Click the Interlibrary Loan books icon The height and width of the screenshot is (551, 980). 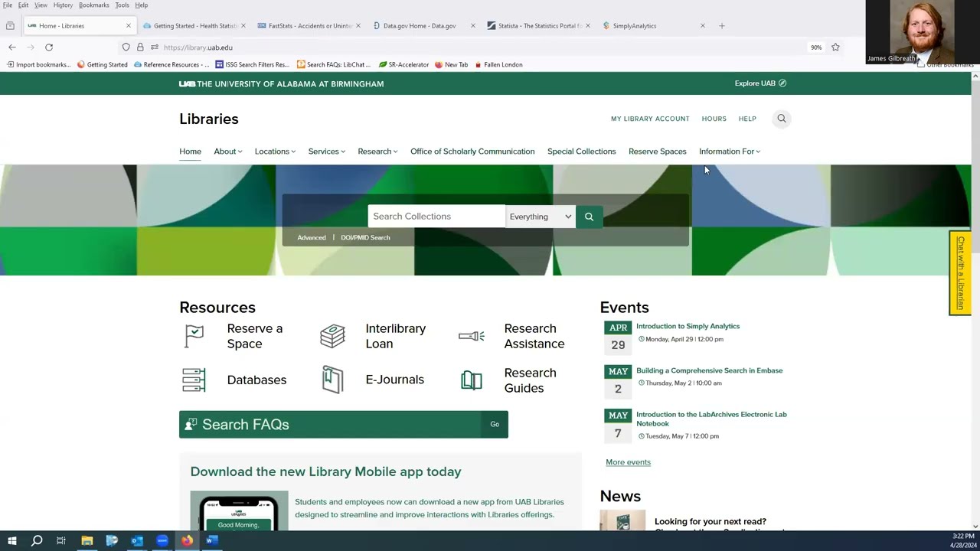tap(332, 336)
